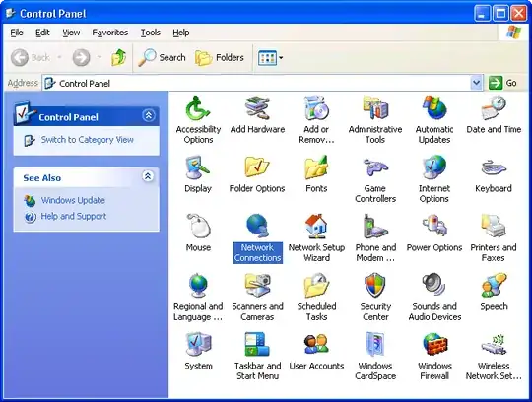The width and height of the screenshot is (532, 402).
Task: Select Scanners and Cameras icon
Action: tap(257, 298)
